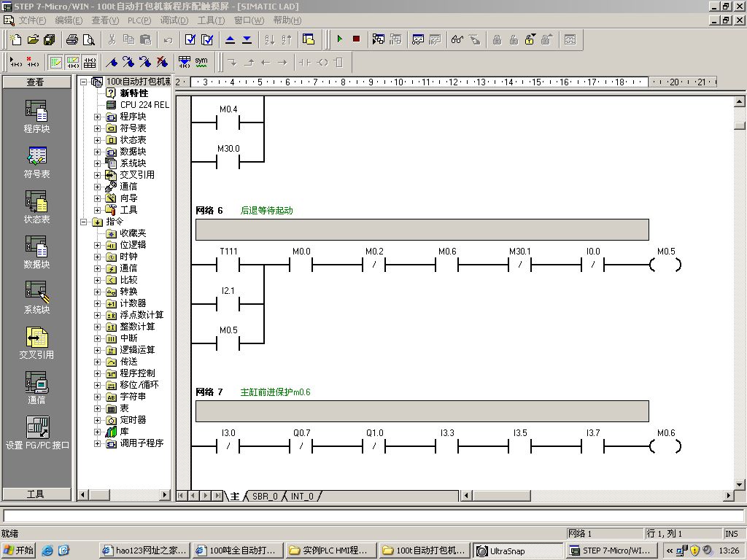Viewport: 747px width, 560px height.
Task: Click the Upload arrow in the toolbar
Action: point(231,39)
